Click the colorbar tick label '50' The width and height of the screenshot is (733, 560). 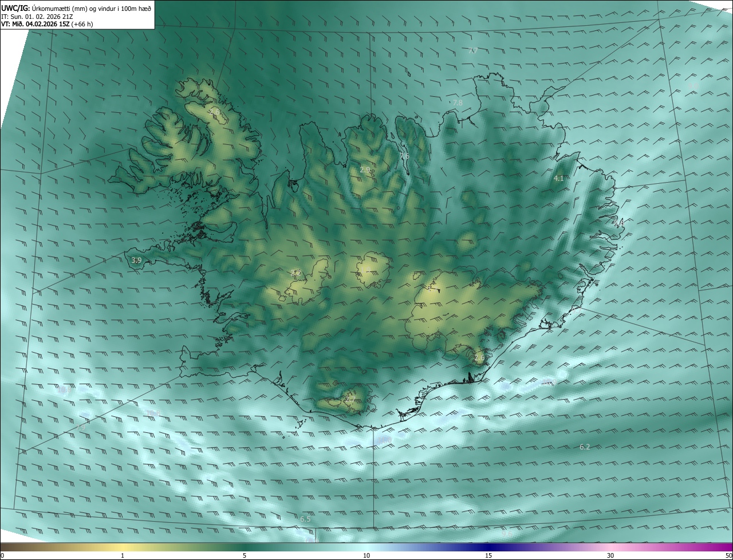point(729,555)
